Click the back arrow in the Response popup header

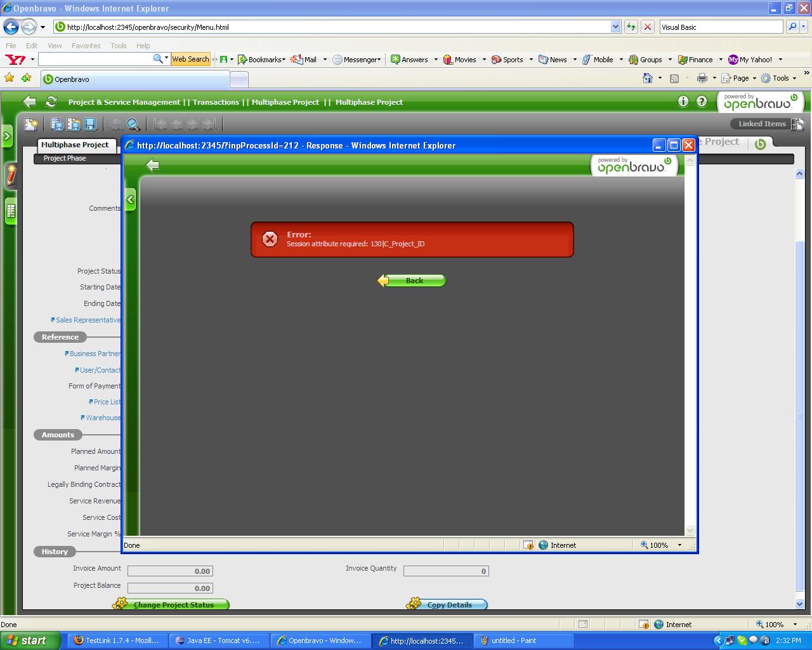click(x=152, y=166)
